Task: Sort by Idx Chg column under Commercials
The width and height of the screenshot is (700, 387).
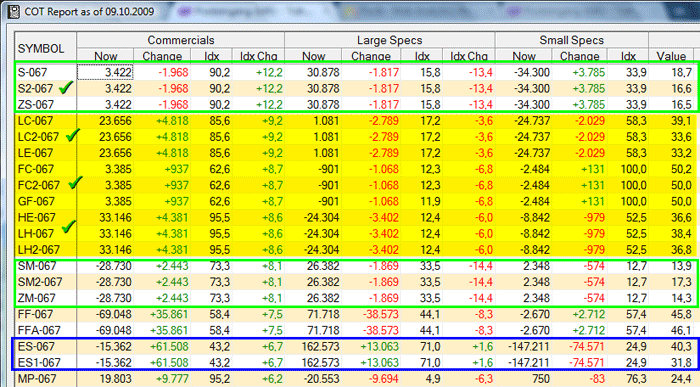Action: point(258,56)
